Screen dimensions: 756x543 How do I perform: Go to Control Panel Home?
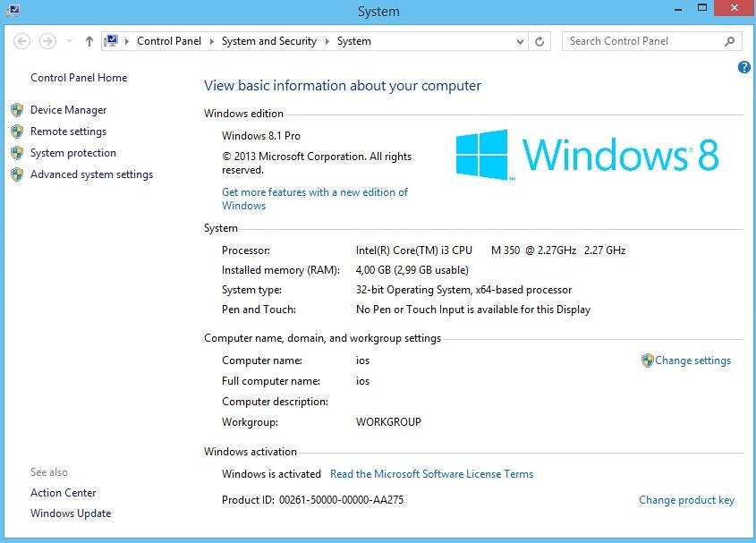click(x=79, y=78)
